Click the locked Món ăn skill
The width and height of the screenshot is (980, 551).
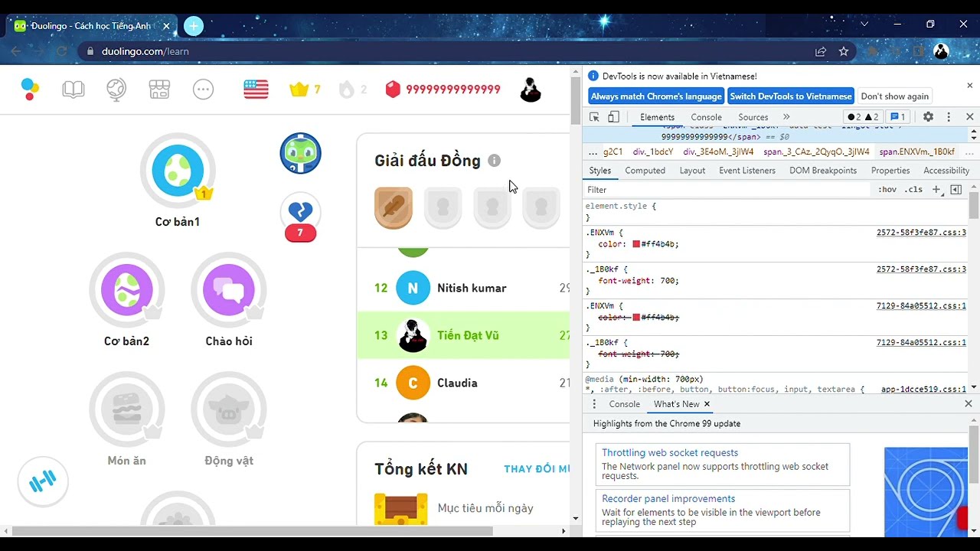tap(126, 409)
